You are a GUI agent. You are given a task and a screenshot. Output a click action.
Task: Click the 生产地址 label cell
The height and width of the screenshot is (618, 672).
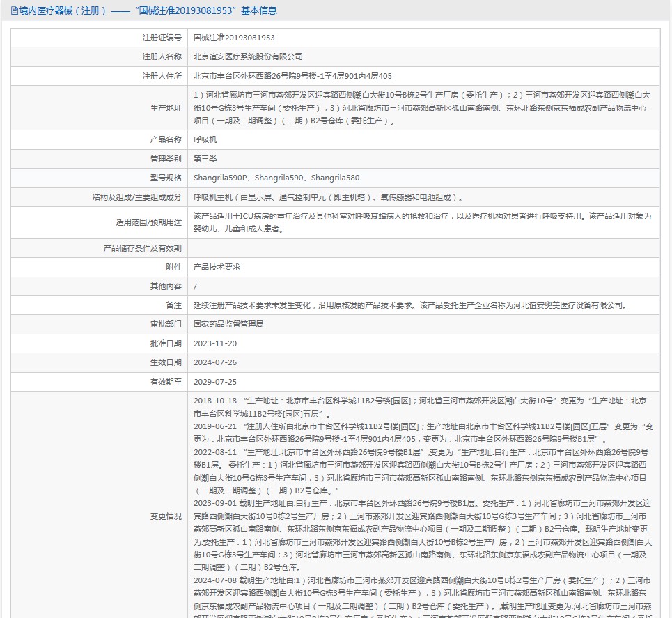click(x=100, y=108)
